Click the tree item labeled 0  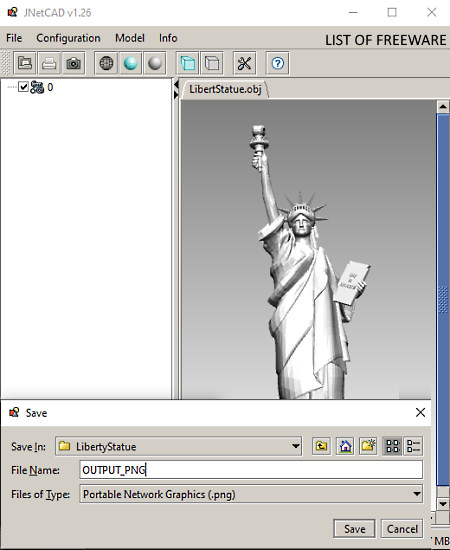[50, 87]
